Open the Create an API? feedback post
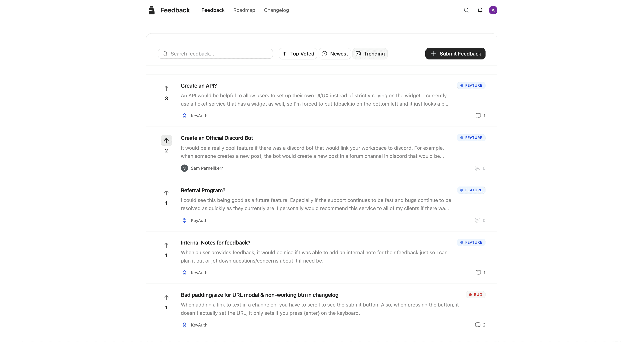Image resolution: width=644 pixels, height=342 pixels. click(199, 86)
